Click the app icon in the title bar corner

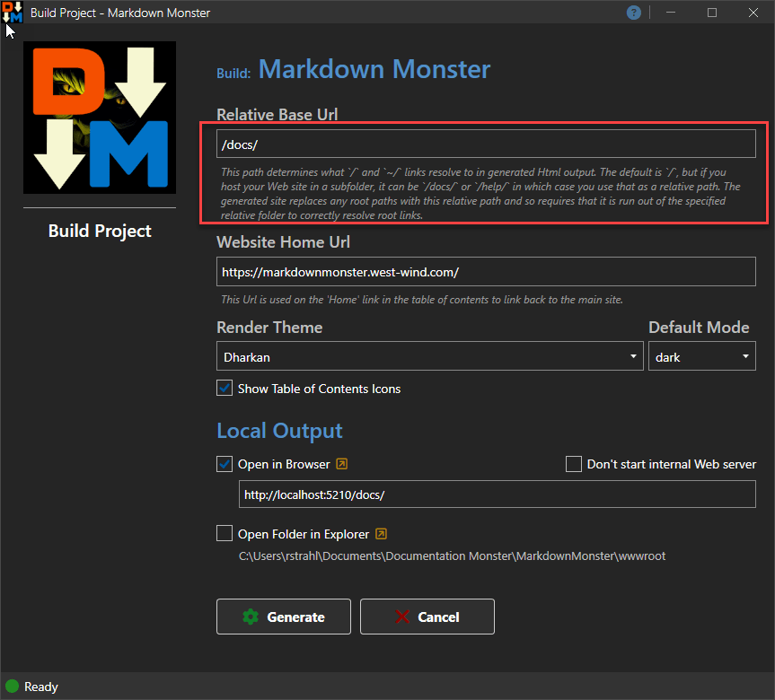point(13,13)
